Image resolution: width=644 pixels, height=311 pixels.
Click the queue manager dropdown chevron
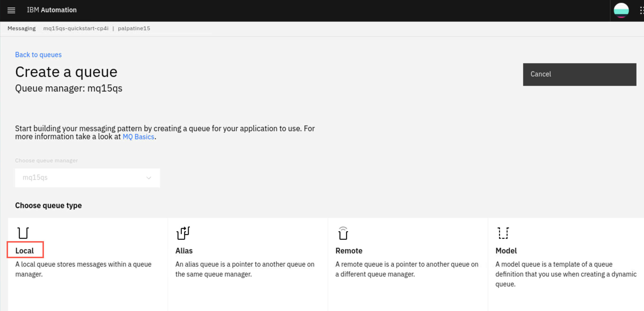pyautogui.click(x=149, y=178)
